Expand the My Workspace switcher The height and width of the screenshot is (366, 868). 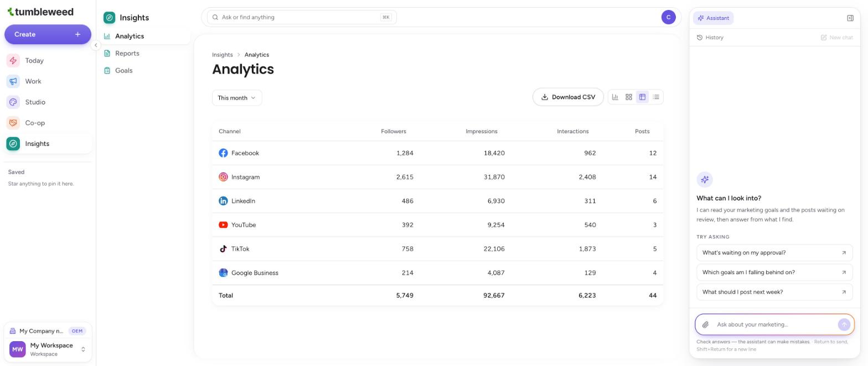48,349
